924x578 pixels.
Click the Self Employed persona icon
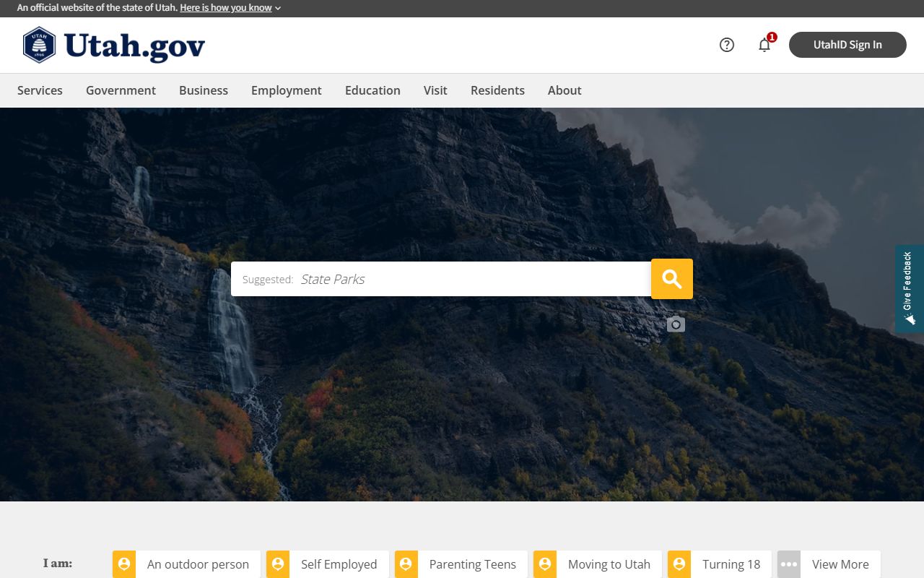pyautogui.click(x=278, y=564)
